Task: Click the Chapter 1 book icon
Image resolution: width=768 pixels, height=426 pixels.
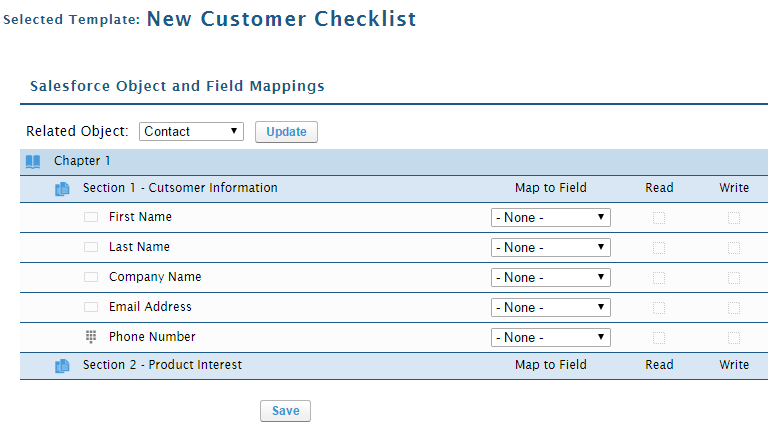Action: 33,161
